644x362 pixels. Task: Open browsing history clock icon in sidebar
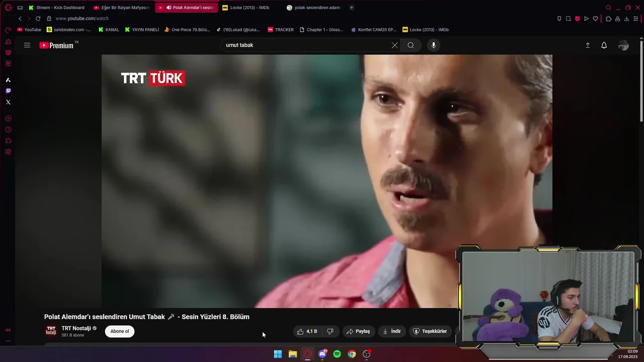click(8, 130)
